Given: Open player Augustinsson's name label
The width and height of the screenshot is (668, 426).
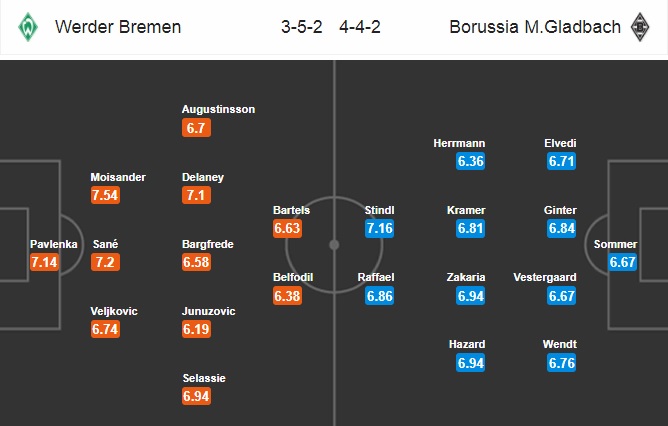Looking at the screenshot, I should click(x=218, y=109).
